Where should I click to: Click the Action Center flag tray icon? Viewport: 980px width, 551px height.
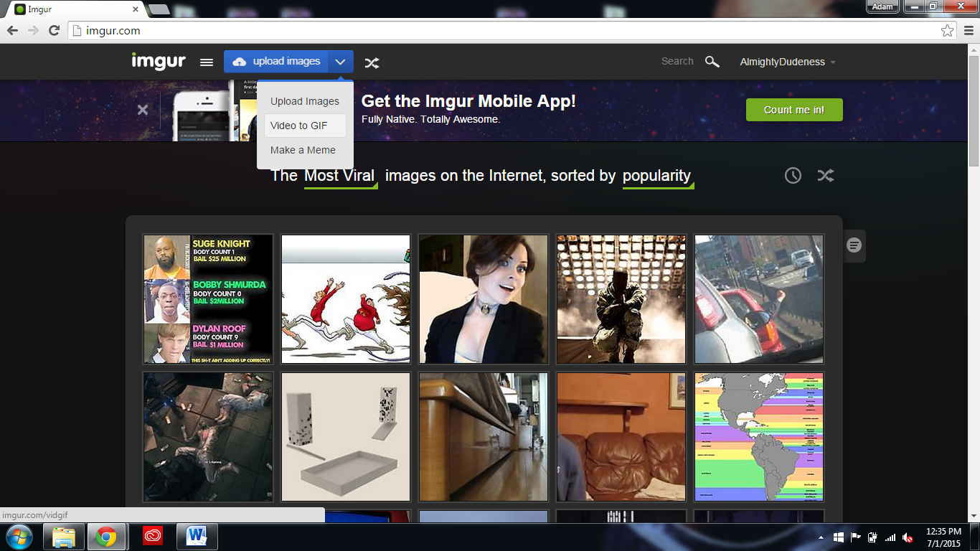point(856,537)
